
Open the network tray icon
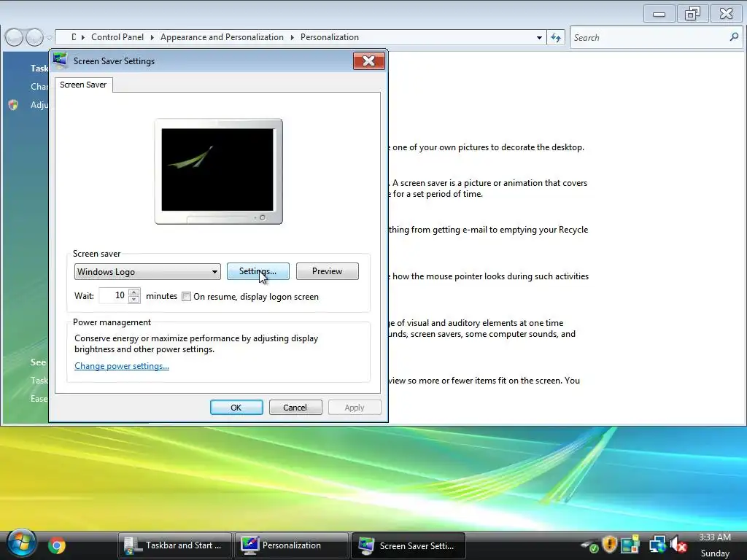pyautogui.click(x=657, y=544)
